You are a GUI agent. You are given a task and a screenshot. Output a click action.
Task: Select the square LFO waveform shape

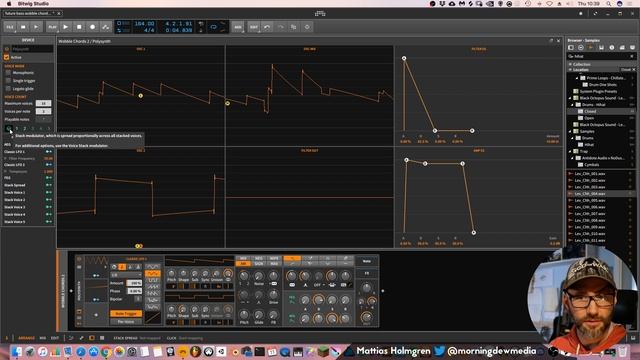(x=153, y=280)
